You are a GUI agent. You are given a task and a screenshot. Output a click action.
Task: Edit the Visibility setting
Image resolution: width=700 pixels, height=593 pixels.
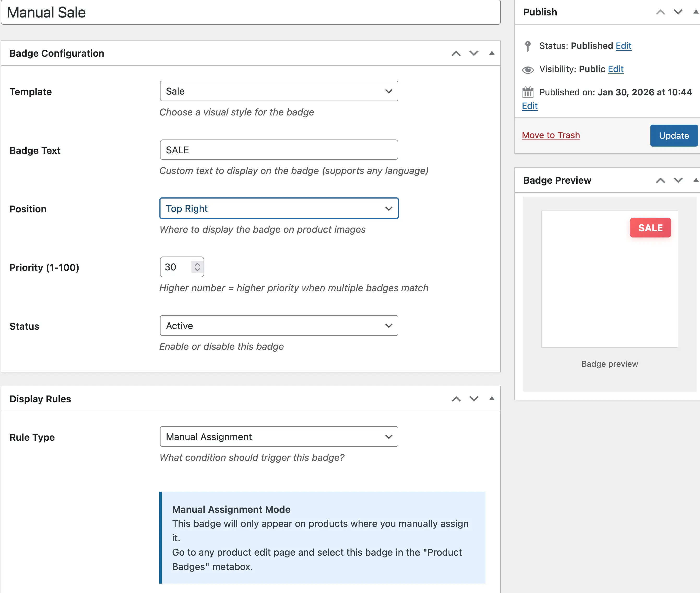click(615, 69)
